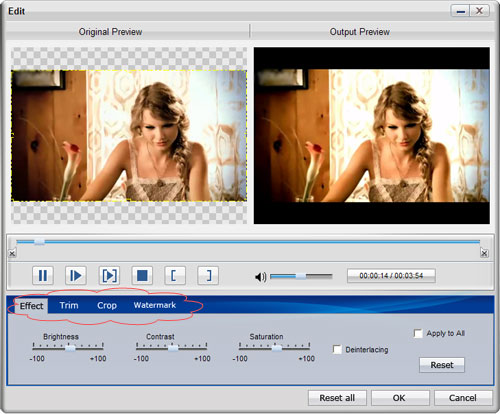Click the Reset all button

tap(337, 398)
